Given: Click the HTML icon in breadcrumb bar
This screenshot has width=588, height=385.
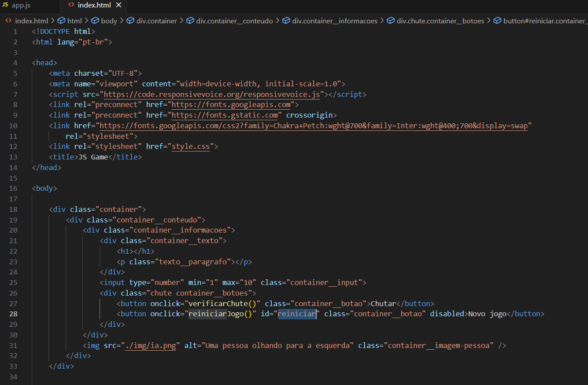Looking at the screenshot, I should point(8,21).
